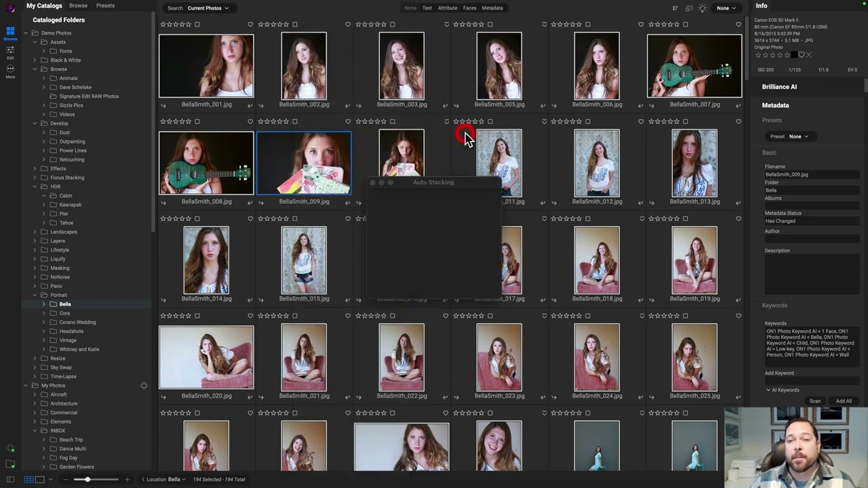
Task: Select Attribute filter option
Action: pyautogui.click(x=447, y=8)
